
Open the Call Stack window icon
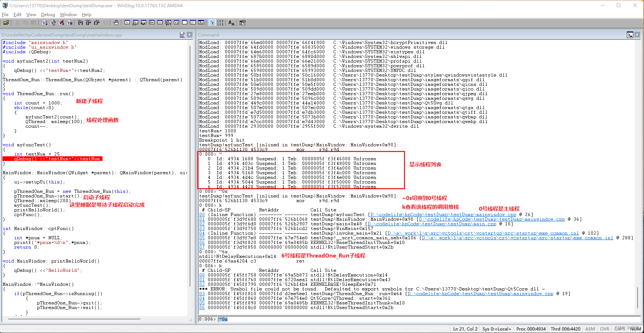[168, 23]
